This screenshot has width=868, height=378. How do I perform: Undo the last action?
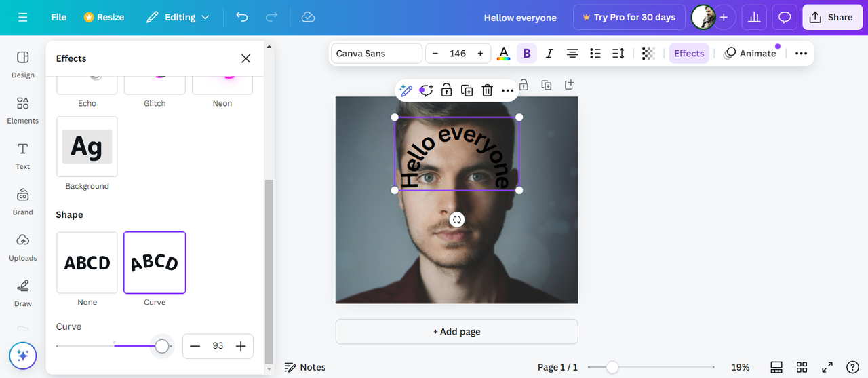[x=242, y=17]
